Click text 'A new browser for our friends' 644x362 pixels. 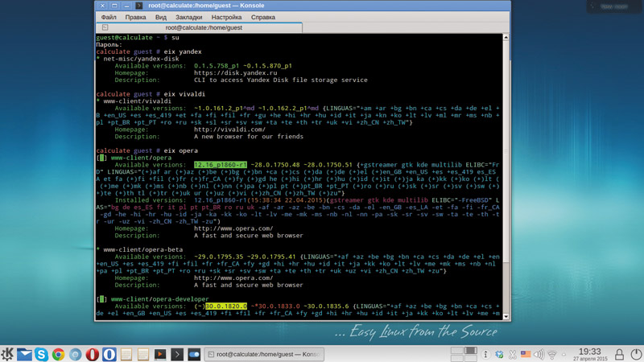249,136
